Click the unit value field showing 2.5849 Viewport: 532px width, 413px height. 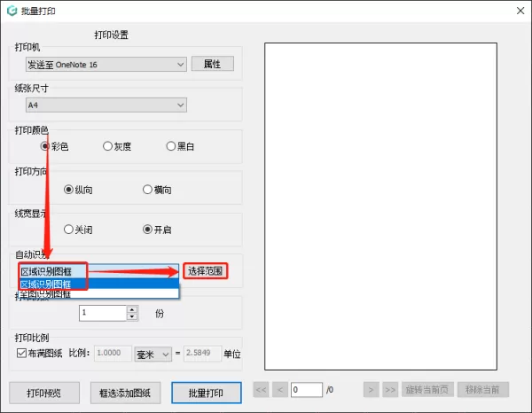[202, 354]
